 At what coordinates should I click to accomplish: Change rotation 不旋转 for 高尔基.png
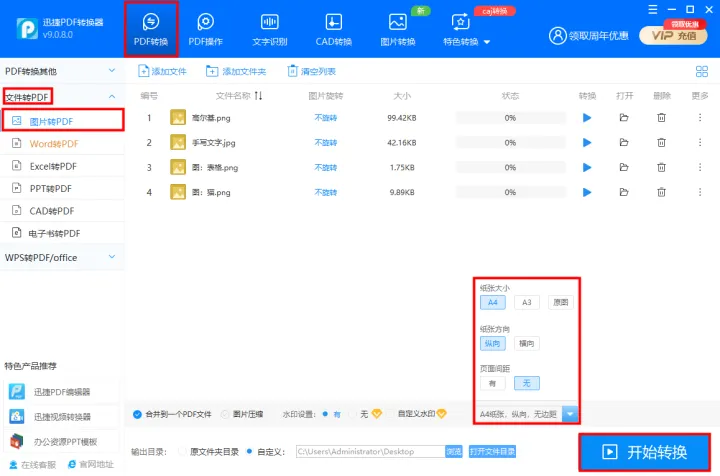point(326,118)
